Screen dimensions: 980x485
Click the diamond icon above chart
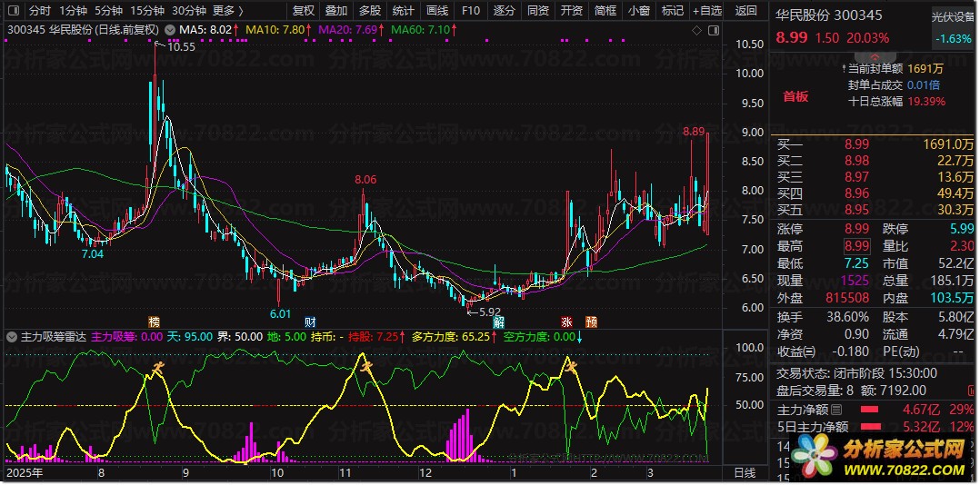click(x=697, y=31)
